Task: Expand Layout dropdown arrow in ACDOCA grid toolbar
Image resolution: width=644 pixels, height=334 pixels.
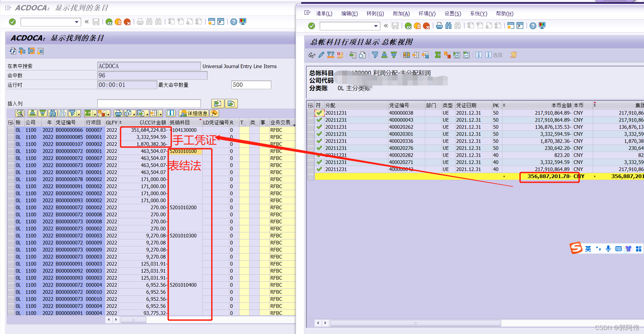Action: 160,113
